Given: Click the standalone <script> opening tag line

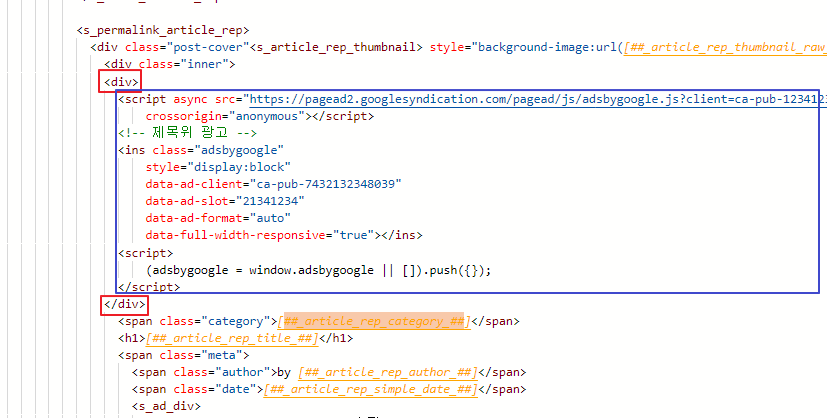Looking at the screenshot, I should [146, 253].
